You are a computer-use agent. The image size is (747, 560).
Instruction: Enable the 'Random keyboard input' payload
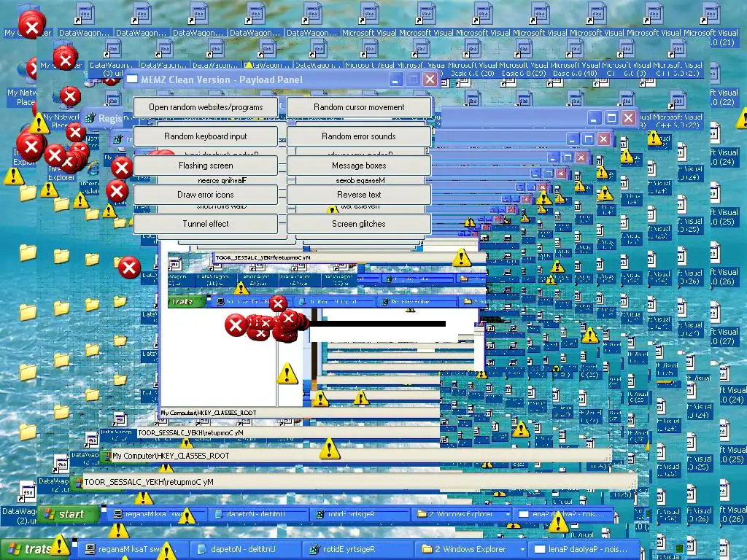tap(205, 136)
